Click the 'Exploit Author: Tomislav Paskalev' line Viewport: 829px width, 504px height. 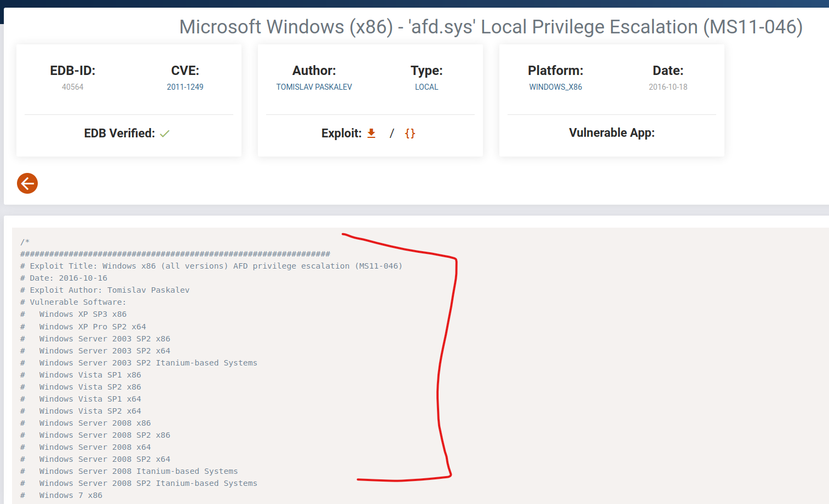coord(105,290)
